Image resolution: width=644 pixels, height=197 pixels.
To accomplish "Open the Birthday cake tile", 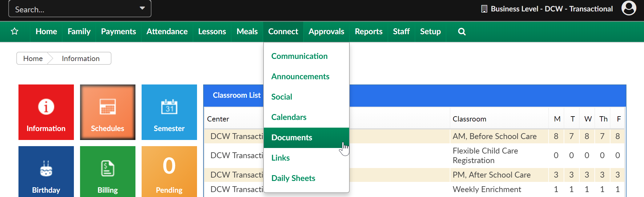I will click(46, 171).
